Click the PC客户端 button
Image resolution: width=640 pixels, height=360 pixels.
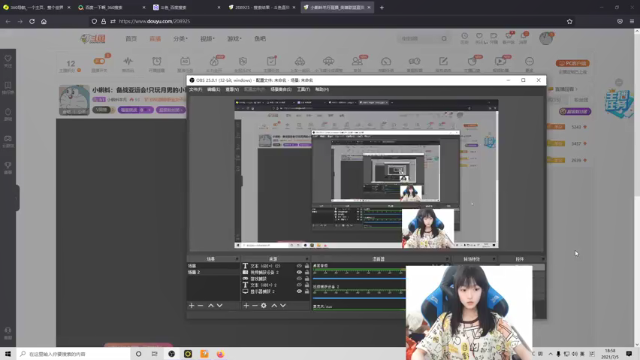(x=573, y=63)
